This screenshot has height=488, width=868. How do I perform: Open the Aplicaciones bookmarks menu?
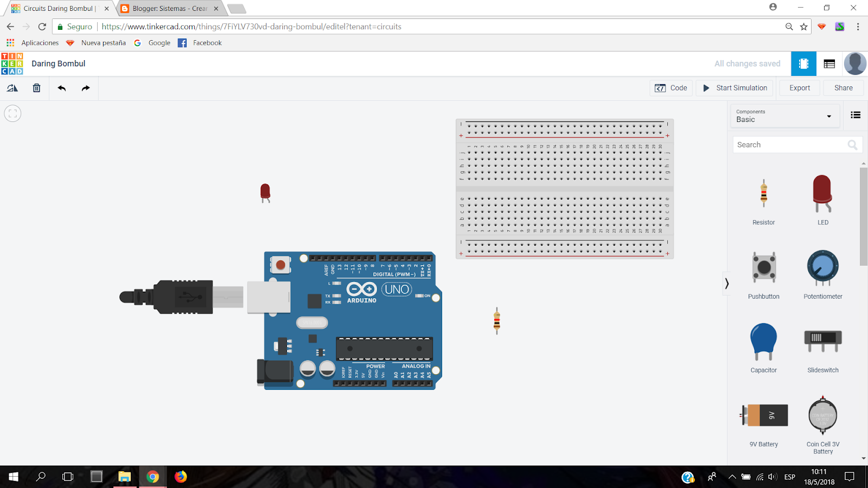(39, 43)
